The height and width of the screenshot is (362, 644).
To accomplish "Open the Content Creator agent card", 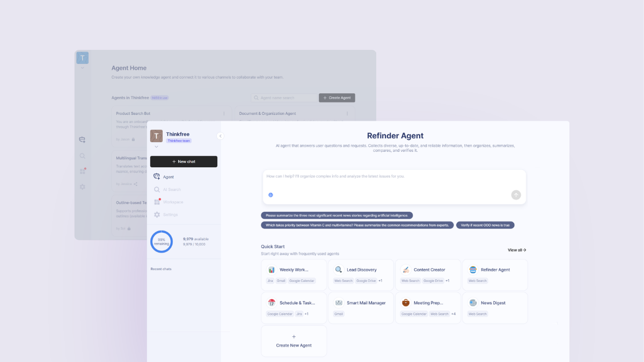I will point(428,275).
